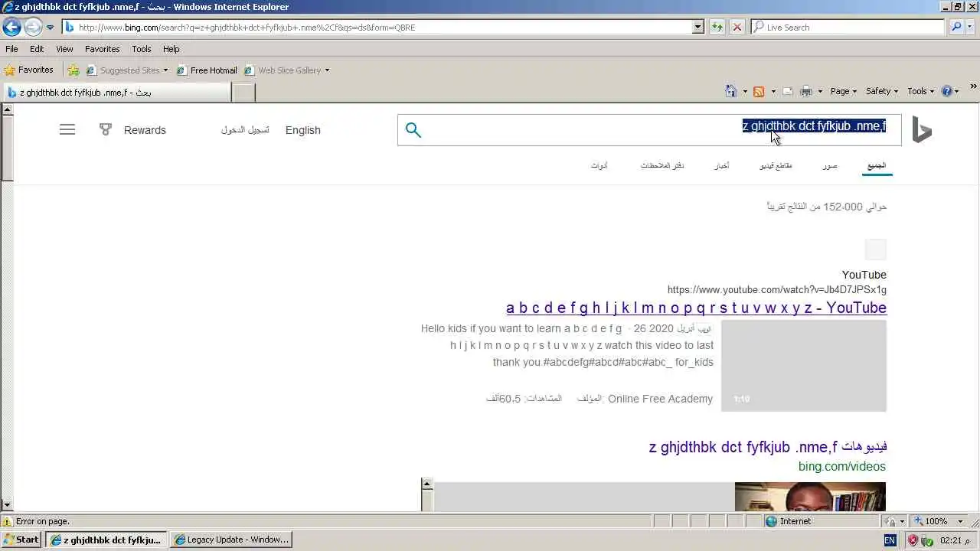This screenshot has height=551, width=980.
Task: Click the Add to Favorites Bar icon
Action: 73,70
